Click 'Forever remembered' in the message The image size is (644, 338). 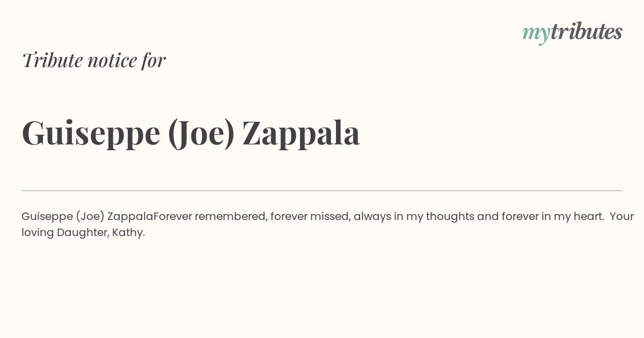209,216
